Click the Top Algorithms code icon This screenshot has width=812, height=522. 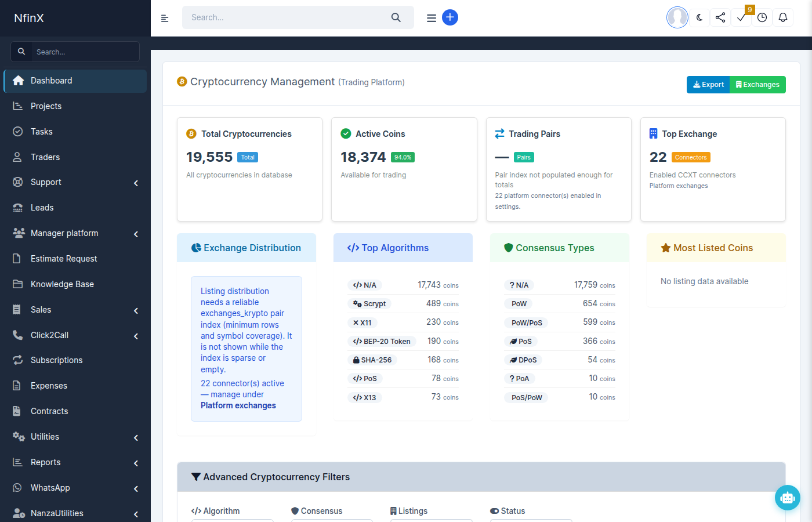(353, 248)
